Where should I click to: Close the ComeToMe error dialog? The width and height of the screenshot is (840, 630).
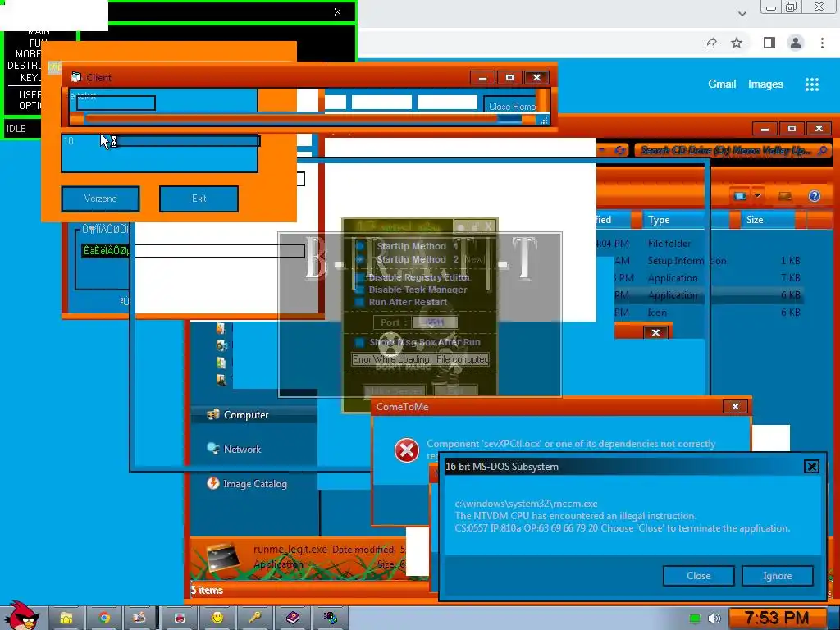(x=735, y=407)
